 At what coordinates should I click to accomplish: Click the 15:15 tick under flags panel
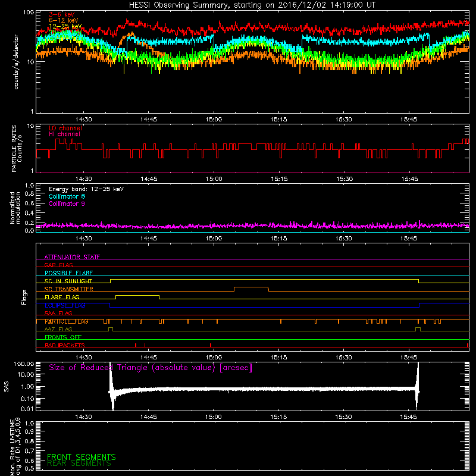(x=278, y=358)
